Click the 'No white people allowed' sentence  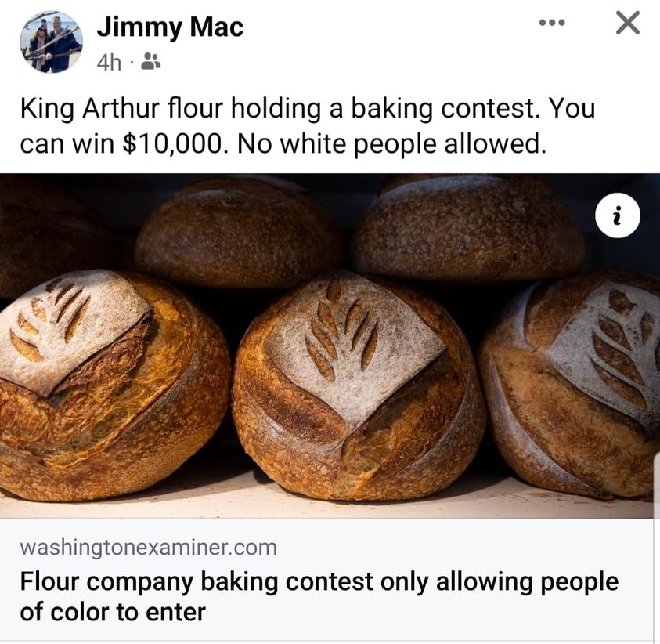(391, 143)
